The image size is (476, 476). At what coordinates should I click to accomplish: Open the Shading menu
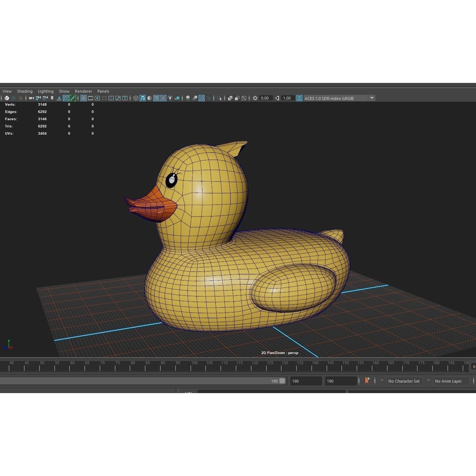coord(25,91)
